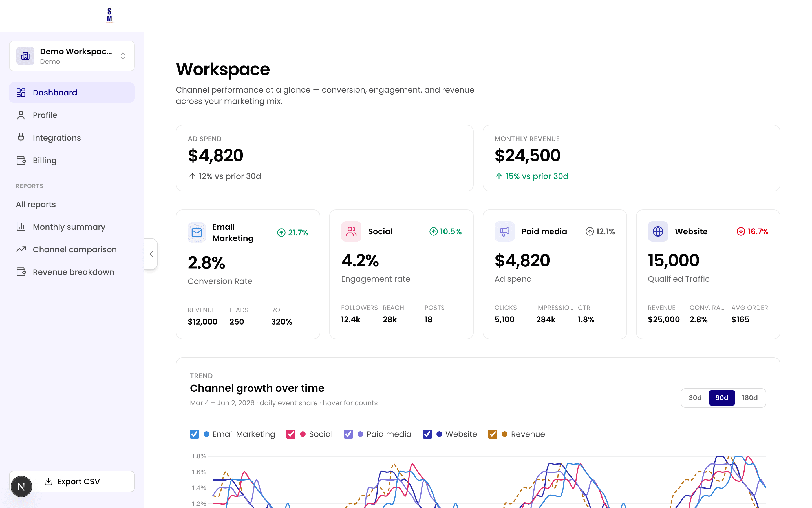
Task: Toggle the Email Marketing series checkbox
Action: click(x=195, y=434)
